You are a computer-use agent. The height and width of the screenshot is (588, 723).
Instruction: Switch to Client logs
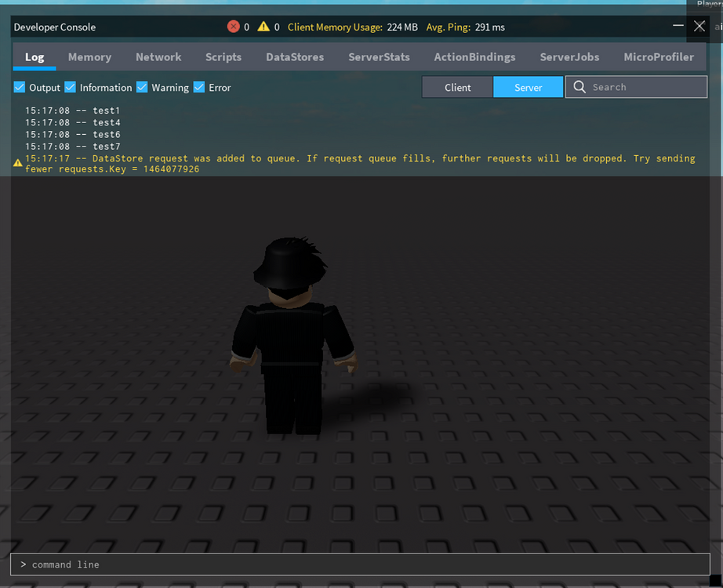457,87
